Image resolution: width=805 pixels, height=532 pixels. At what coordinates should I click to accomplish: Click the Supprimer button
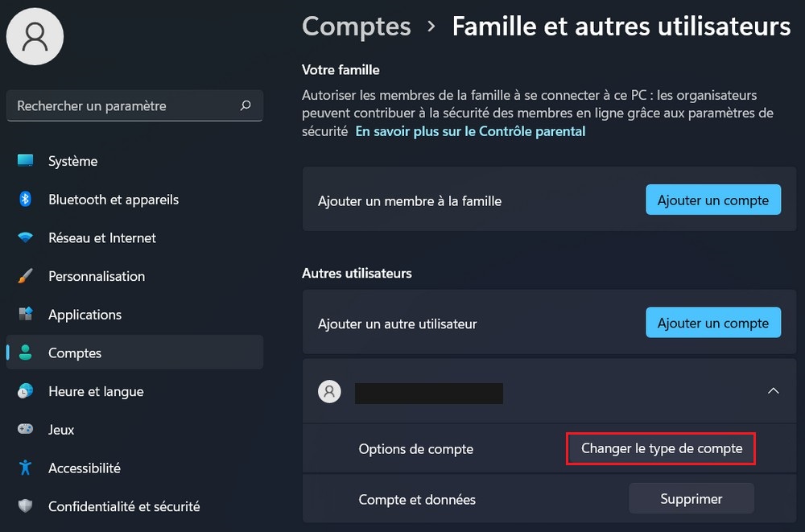tap(691, 499)
